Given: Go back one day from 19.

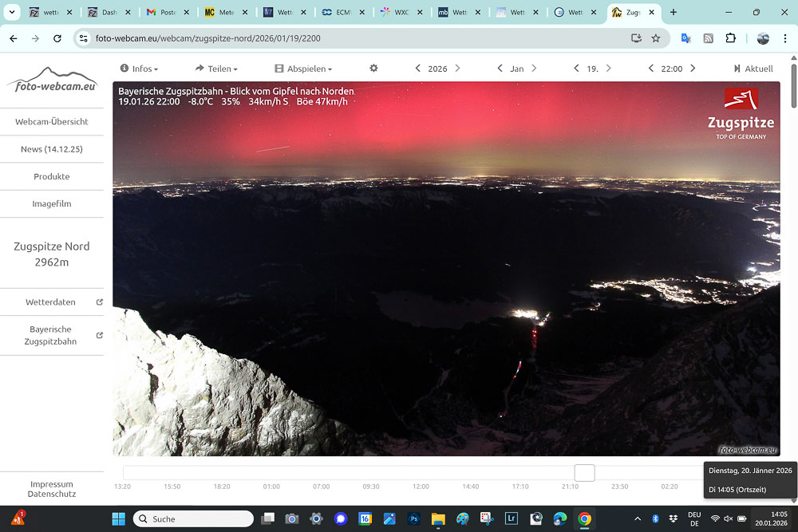Looking at the screenshot, I should [576, 69].
